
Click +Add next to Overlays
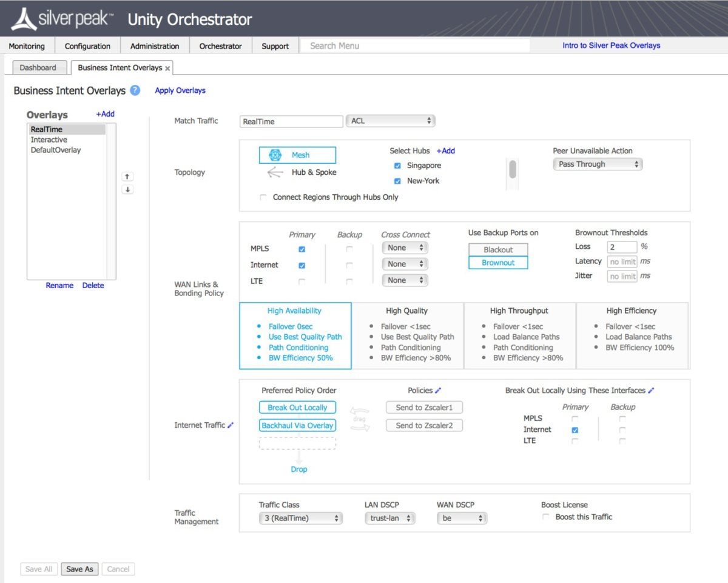click(x=105, y=114)
